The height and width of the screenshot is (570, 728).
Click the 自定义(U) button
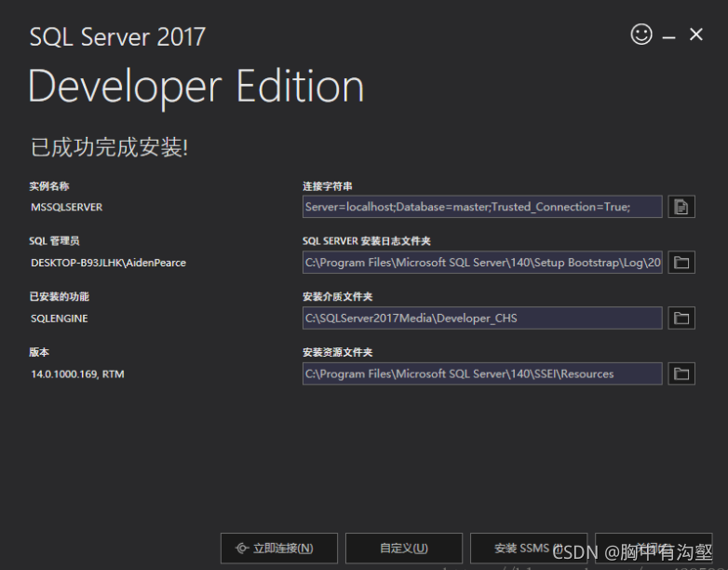click(404, 549)
